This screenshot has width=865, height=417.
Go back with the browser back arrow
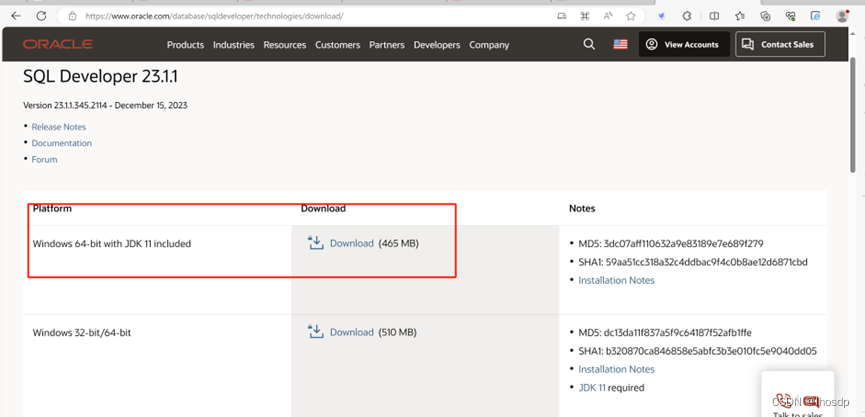[x=15, y=16]
